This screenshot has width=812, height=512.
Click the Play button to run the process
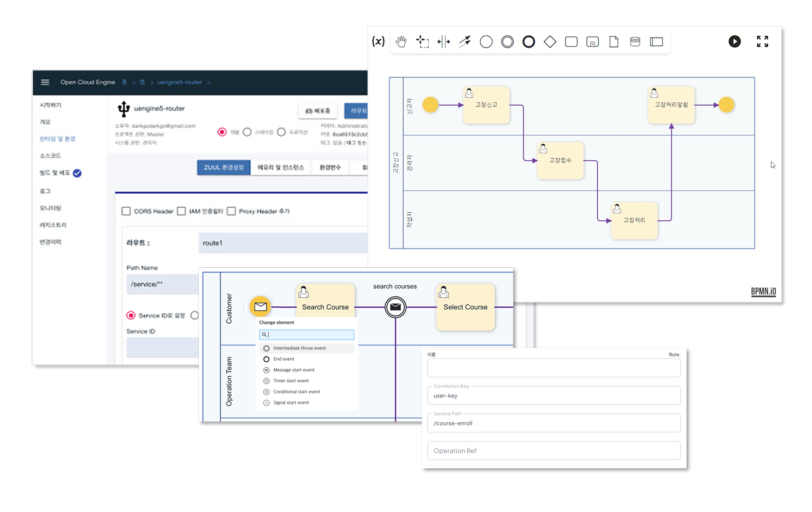click(x=734, y=41)
